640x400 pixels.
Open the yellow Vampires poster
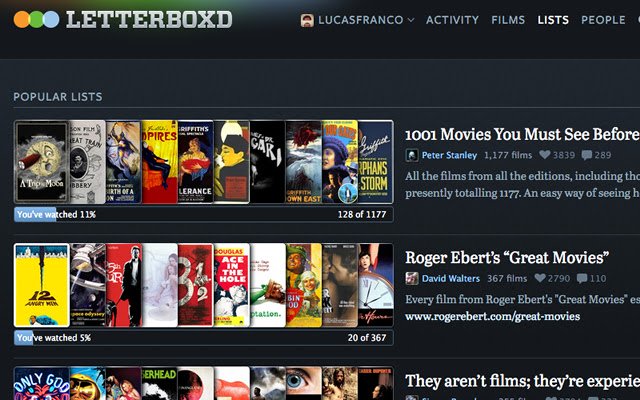pos(160,162)
